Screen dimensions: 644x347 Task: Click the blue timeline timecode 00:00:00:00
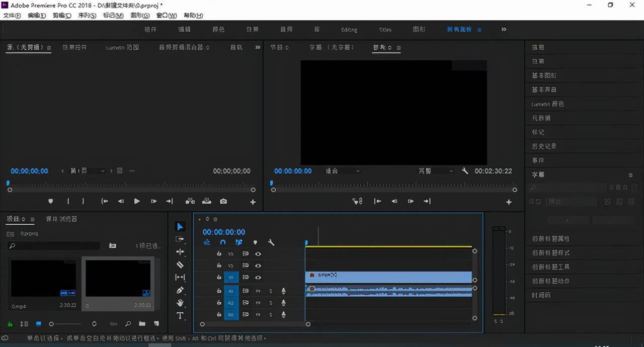224,232
